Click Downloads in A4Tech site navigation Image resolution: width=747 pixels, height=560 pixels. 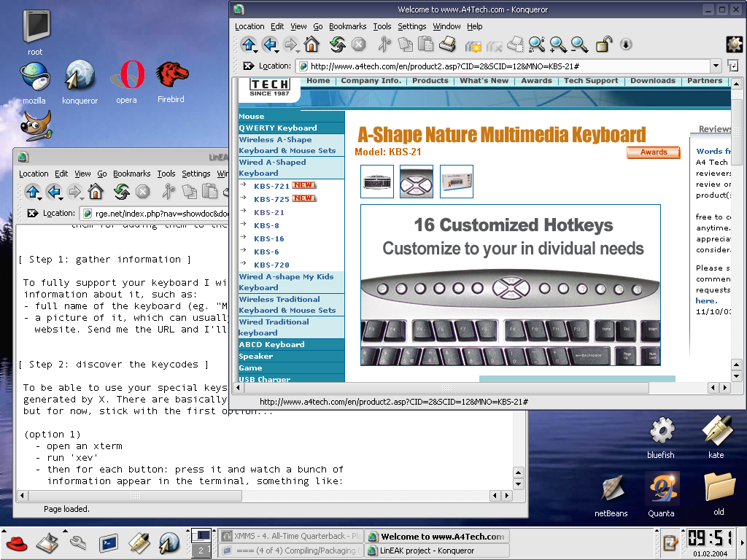click(653, 80)
